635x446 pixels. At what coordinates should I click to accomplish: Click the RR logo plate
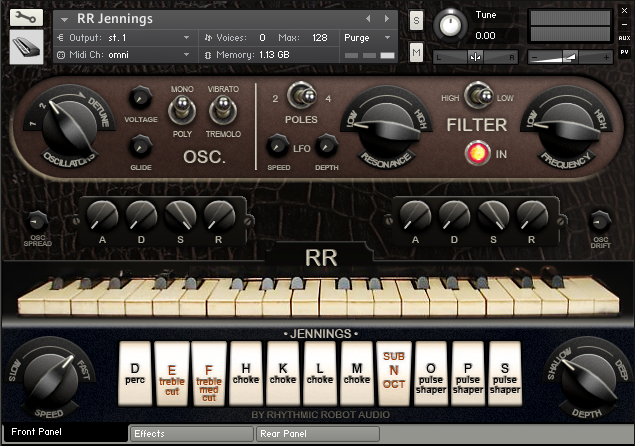[x=321, y=257]
